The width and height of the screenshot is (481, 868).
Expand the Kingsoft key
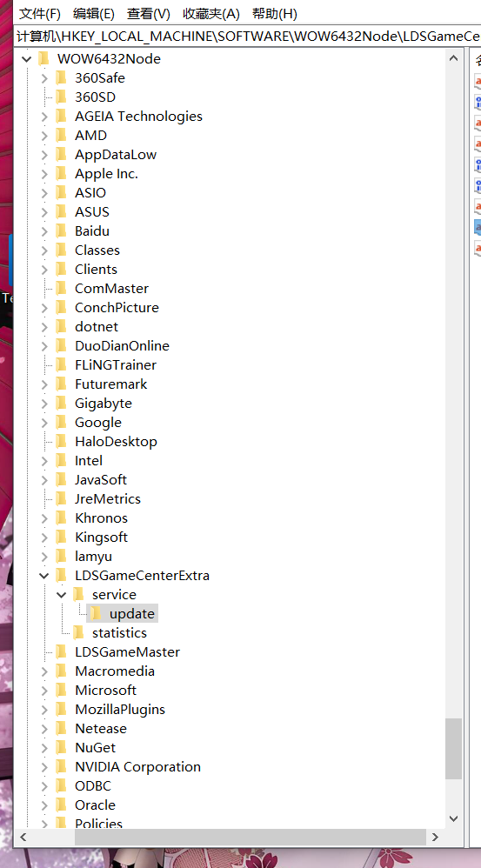[x=44, y=537]
